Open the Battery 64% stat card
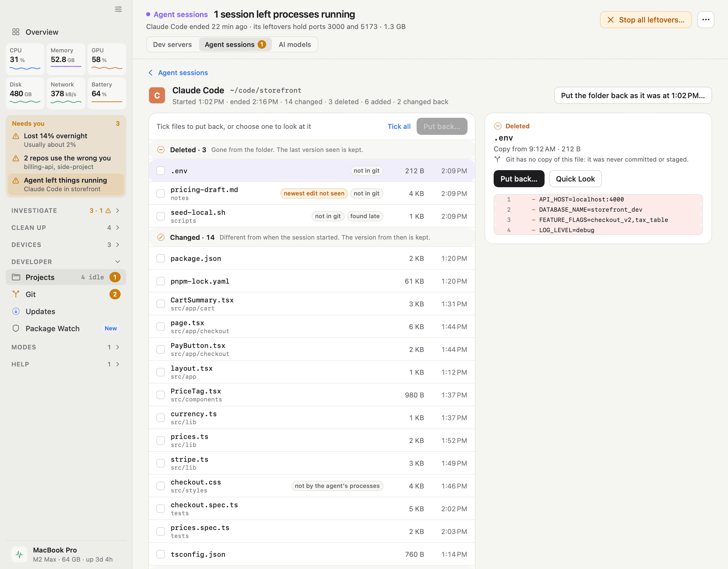 [x=107, y=93]
